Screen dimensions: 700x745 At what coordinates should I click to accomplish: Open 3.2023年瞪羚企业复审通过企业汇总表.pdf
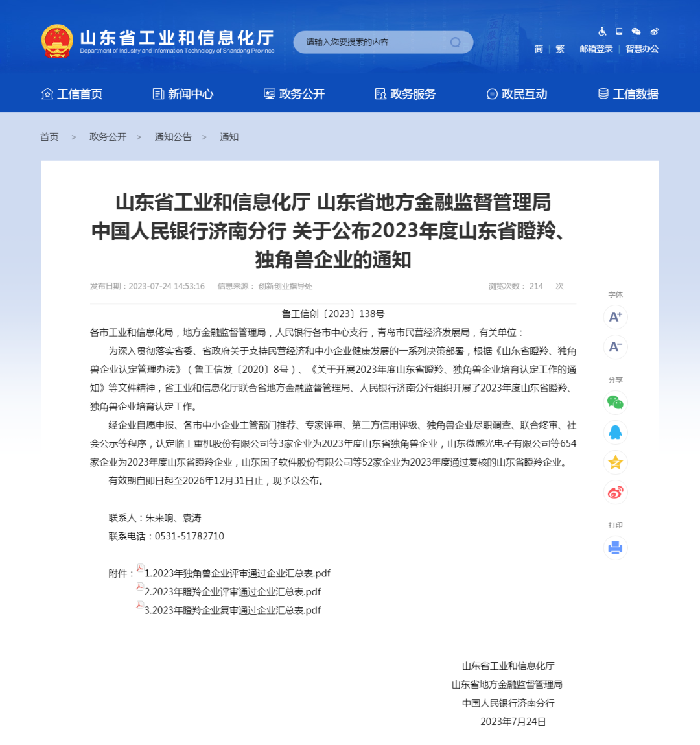(233, 611)
